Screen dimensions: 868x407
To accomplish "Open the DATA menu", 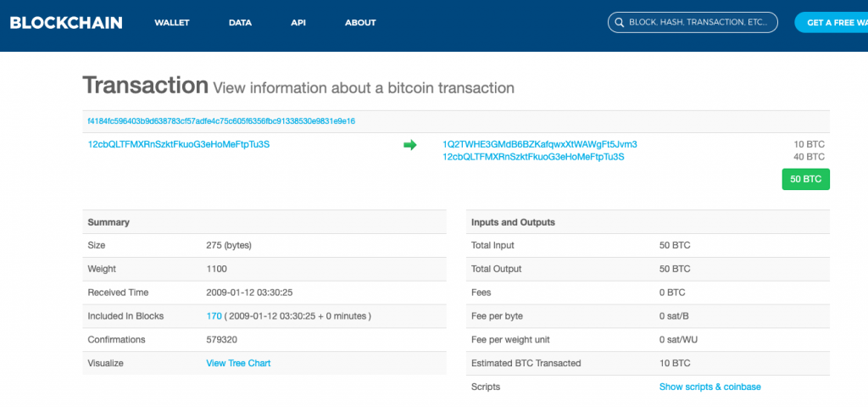I will 240,23.
